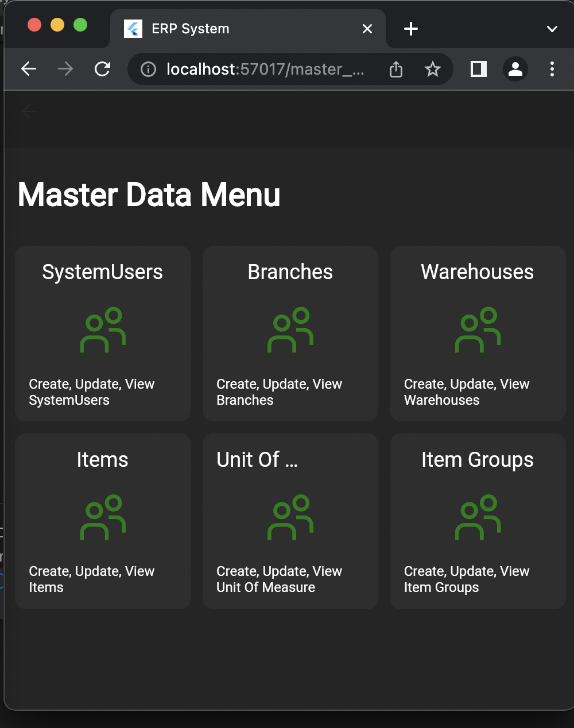
Task: Open the Item Groups card title
Action: [x=478, y=460]
